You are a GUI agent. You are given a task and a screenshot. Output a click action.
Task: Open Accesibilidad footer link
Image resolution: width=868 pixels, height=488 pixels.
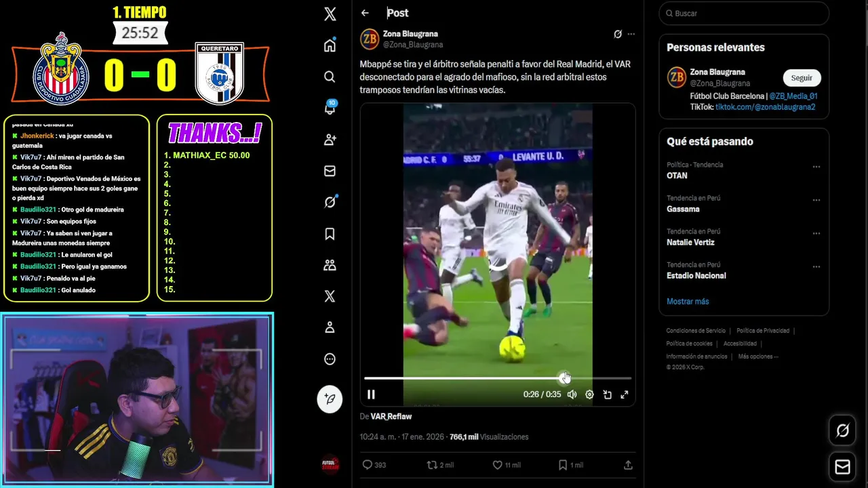[x=740, y=344]
